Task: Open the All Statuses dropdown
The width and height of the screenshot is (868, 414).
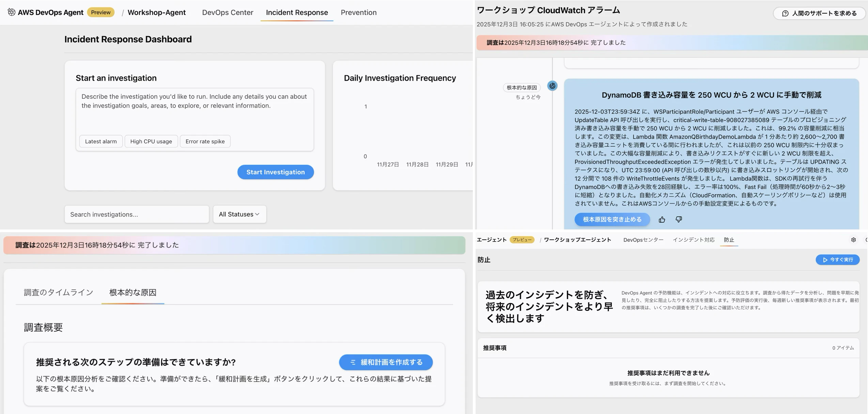Action: click(239, 214)
